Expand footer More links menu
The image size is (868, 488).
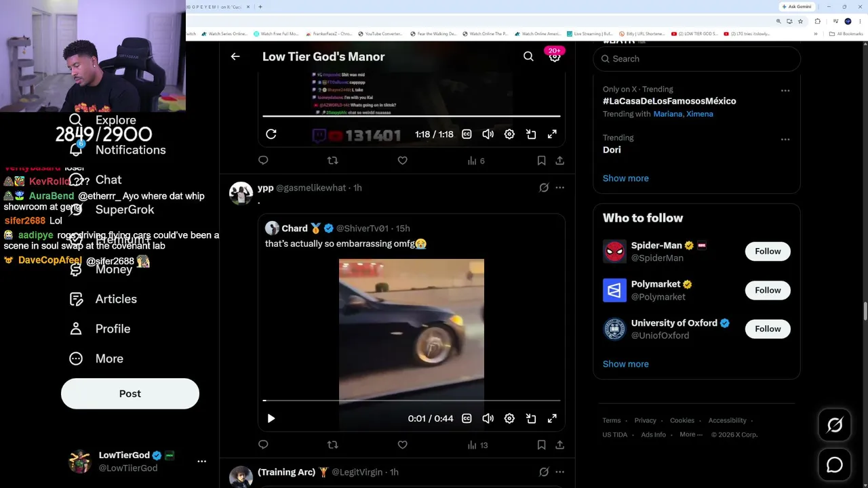(x=692, y=434)
